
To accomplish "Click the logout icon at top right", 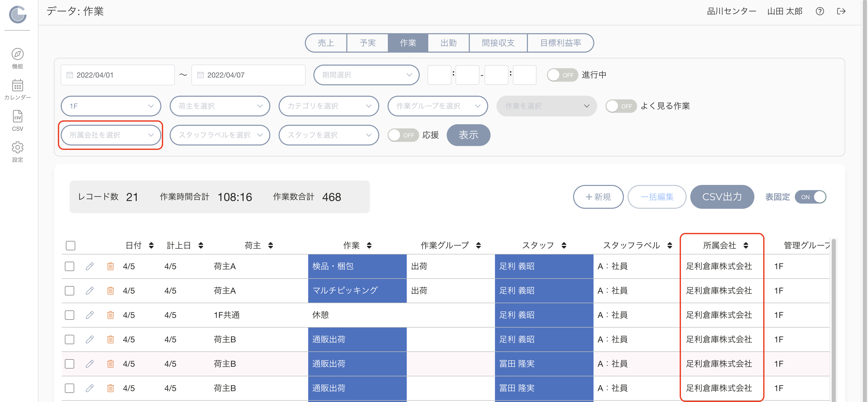I will pos(841,11).
